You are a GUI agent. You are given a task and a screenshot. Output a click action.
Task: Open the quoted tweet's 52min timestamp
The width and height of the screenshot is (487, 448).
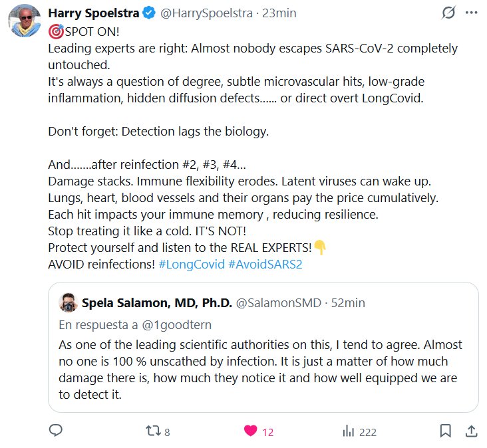pyautogui.click(x=348, y=303)
